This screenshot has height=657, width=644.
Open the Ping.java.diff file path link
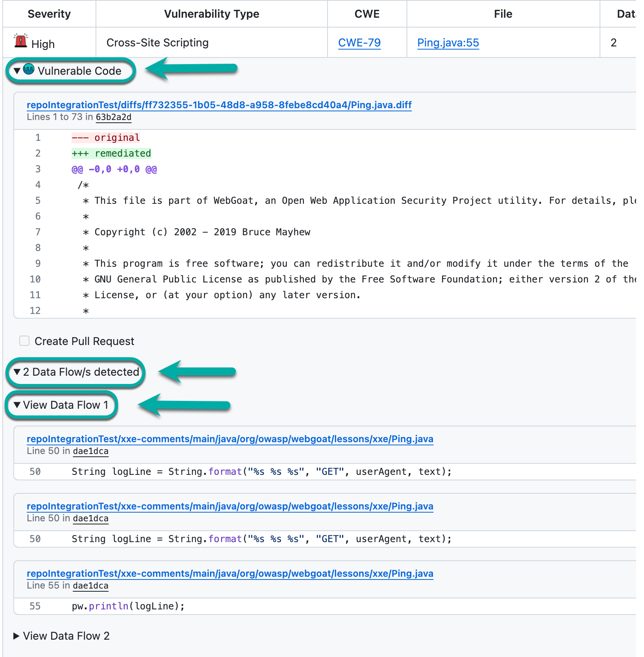click(219, 105)
